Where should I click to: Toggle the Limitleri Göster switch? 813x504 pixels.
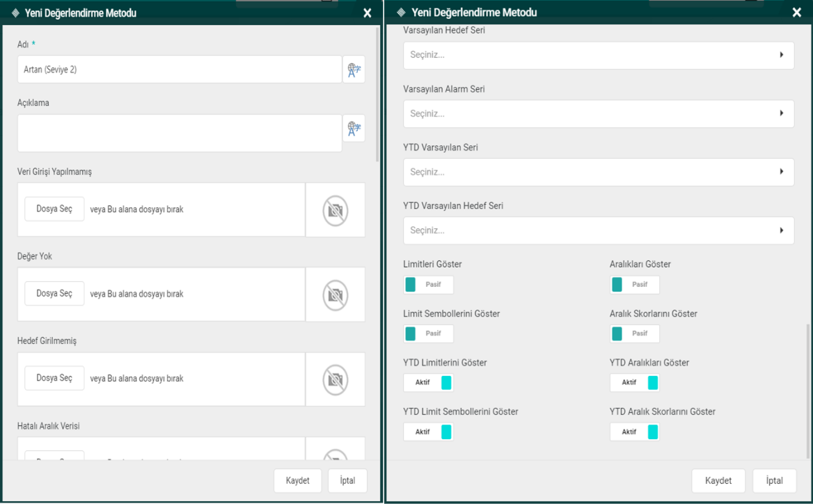pyautogui.click(x=428, y=285)
